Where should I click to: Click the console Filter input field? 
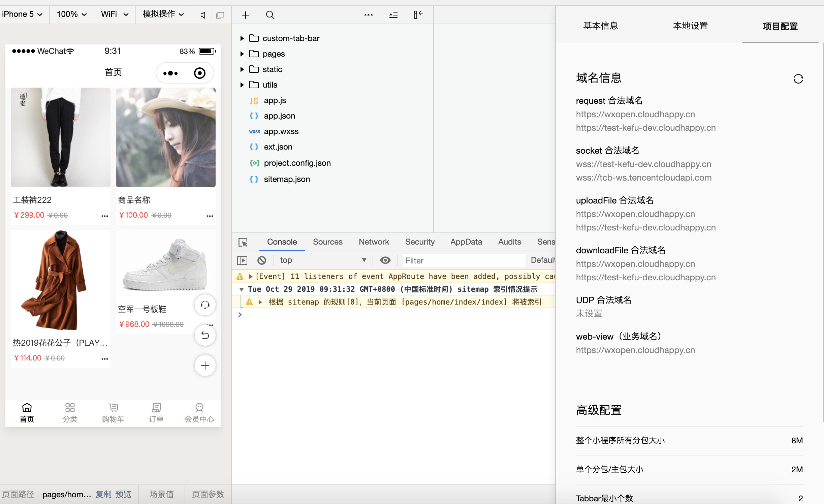[463, 260]
